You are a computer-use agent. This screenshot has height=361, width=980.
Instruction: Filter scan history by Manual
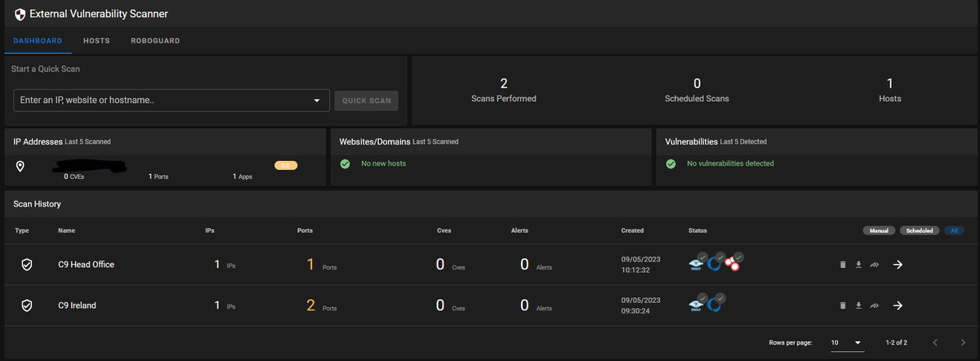coord(879,230)
